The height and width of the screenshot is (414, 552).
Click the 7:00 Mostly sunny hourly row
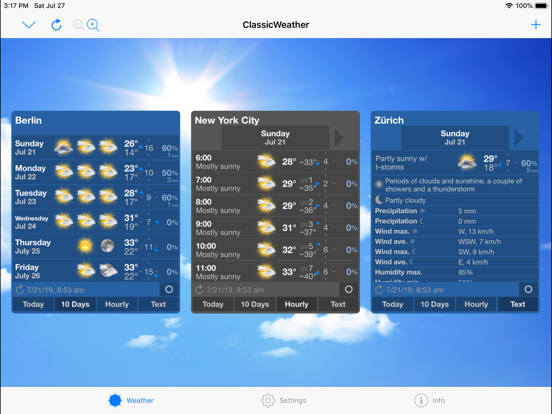(x=275, y=183)
